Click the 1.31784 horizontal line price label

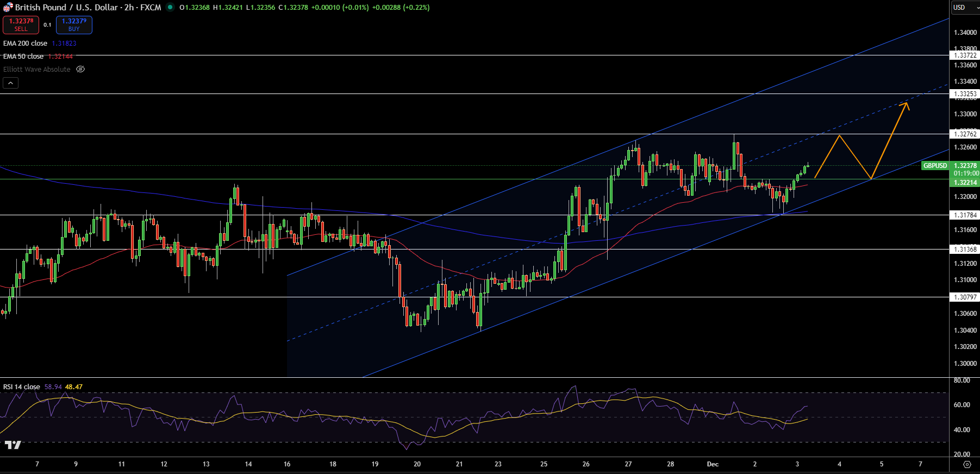(x=965, y=215)
